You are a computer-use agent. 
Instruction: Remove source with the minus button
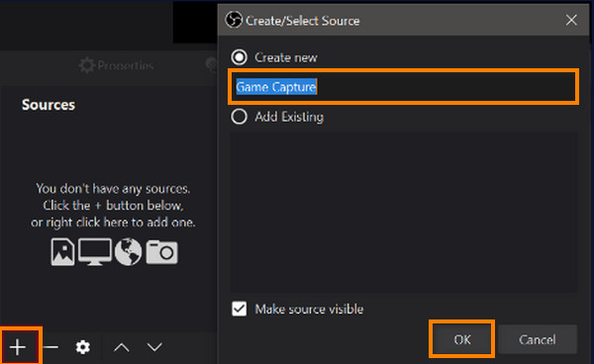point(50,347)
